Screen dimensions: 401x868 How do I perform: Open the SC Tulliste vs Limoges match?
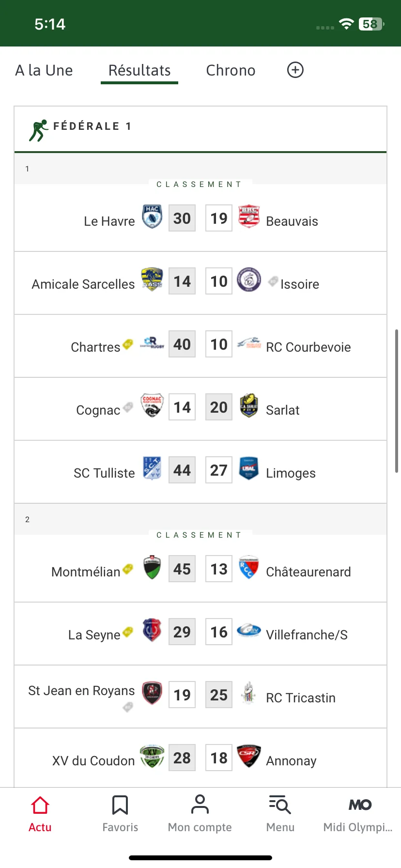click(x=200, y=472)
